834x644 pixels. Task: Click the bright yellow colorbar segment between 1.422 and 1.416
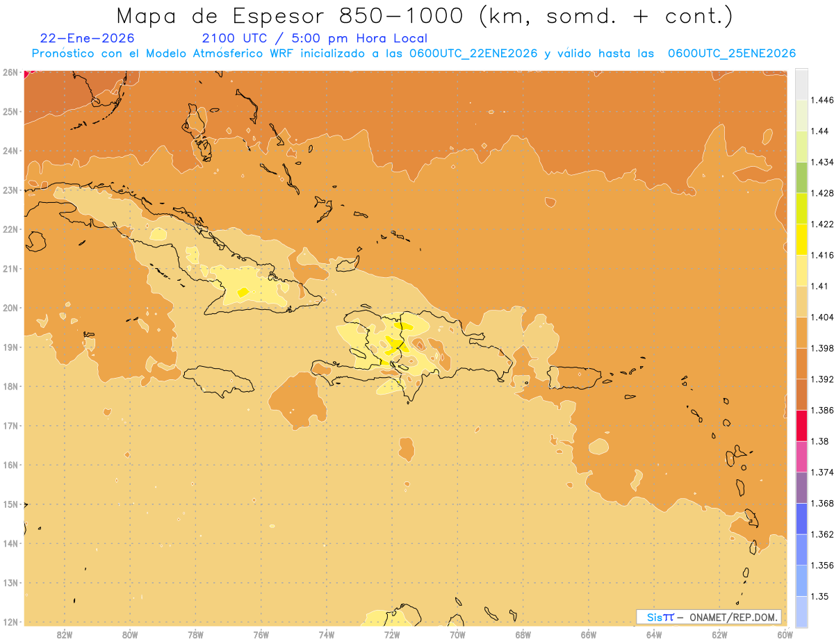coord(801,240)
